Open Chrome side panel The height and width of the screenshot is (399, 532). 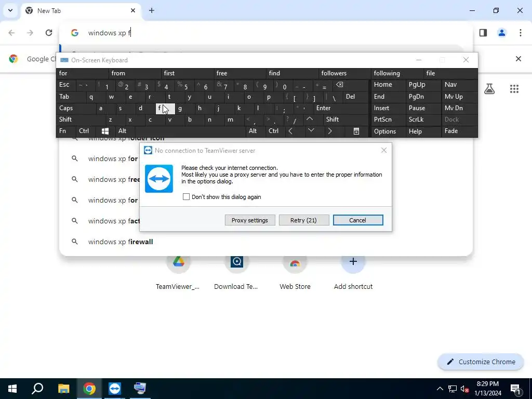[483, 33]
